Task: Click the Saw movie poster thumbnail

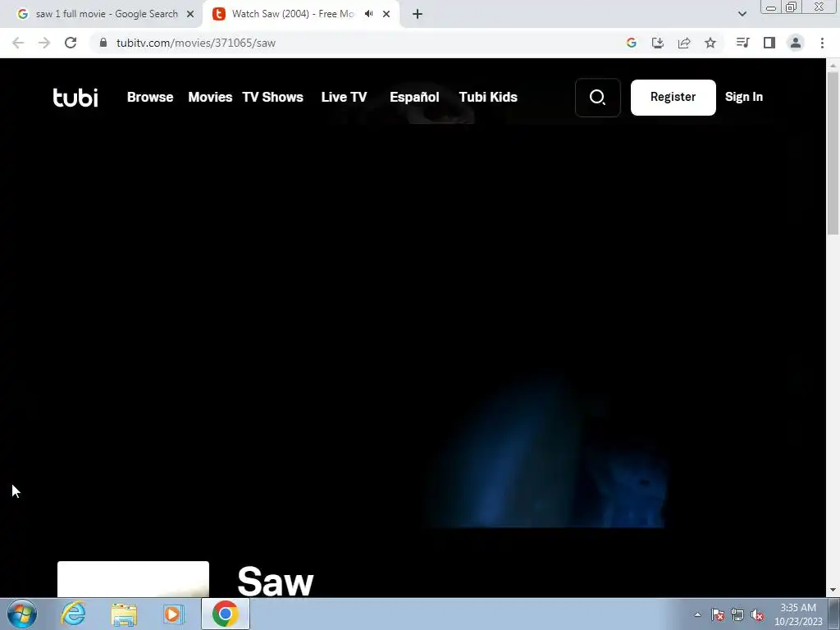Action: [133, 579]
